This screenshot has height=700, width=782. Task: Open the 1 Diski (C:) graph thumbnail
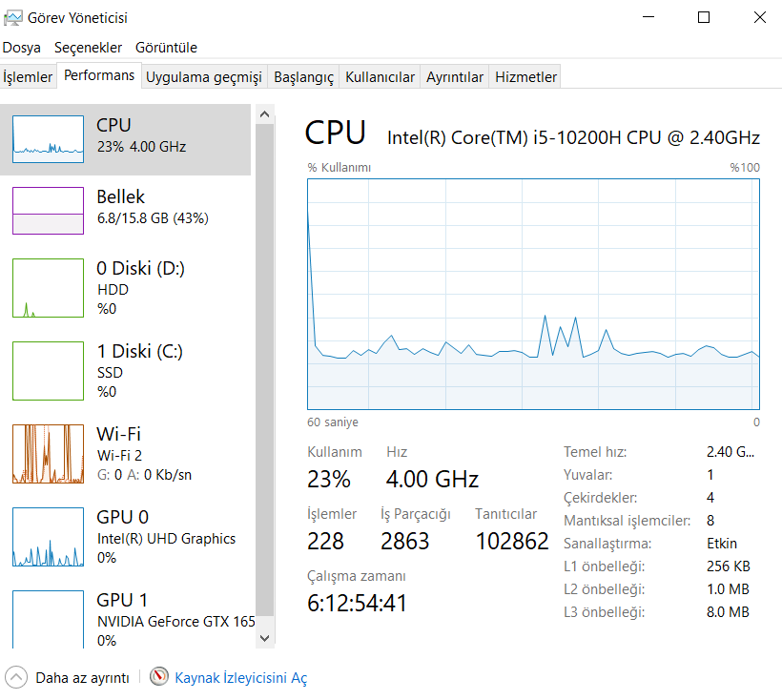pyautogui.click(x=48, y=370)
